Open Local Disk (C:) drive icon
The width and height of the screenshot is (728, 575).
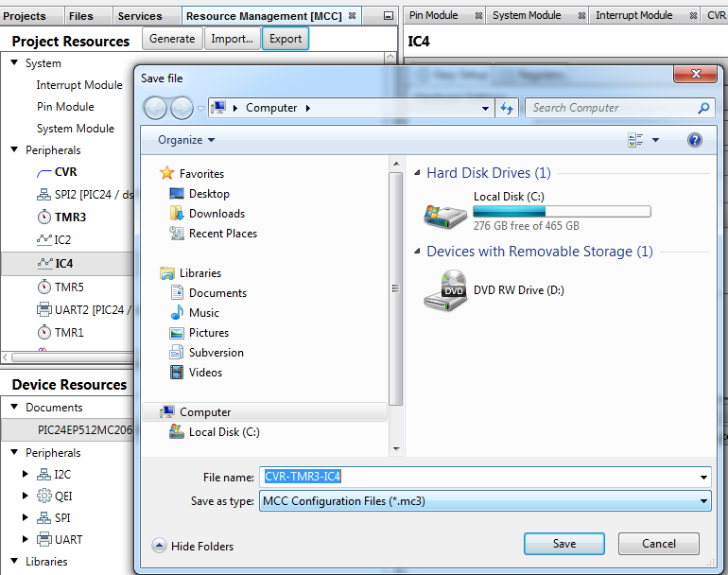coord(444,213)
